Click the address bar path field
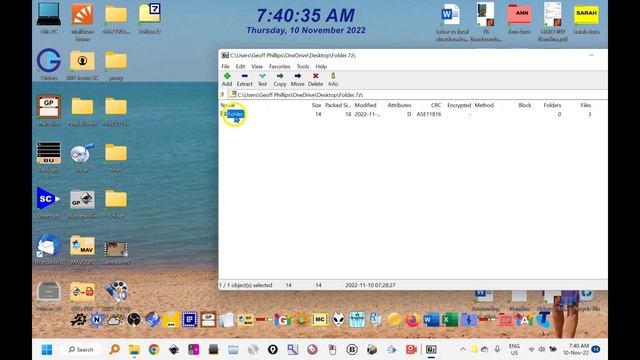640x360 pixels. click(417, 95)
